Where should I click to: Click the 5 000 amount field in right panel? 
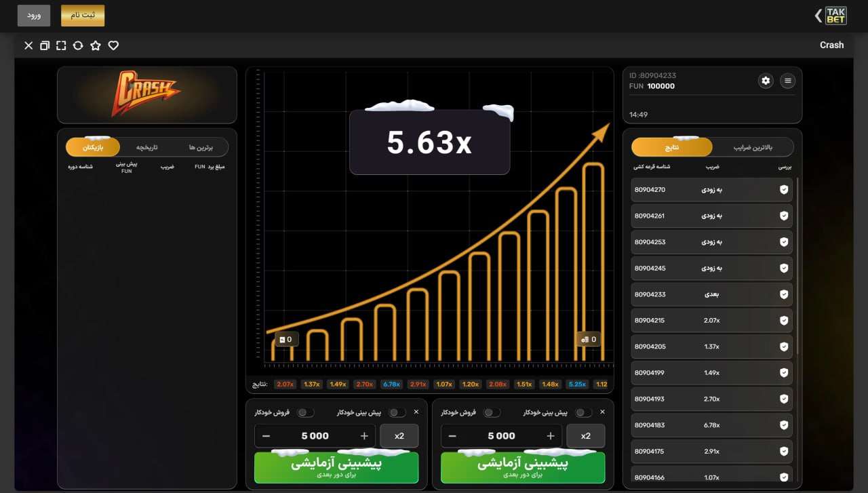(501, 436)
